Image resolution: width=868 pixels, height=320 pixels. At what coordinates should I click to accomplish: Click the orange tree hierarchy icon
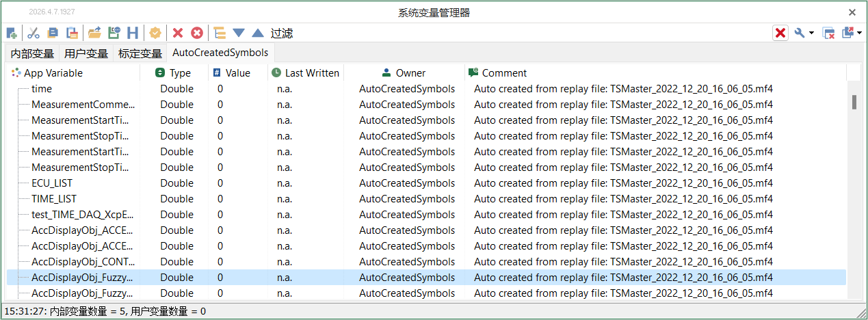(220, 33)
